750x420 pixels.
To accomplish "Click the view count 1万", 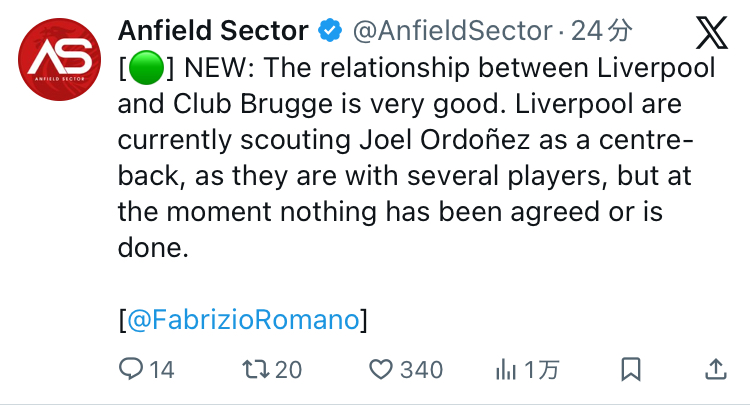I will [541, 370].
